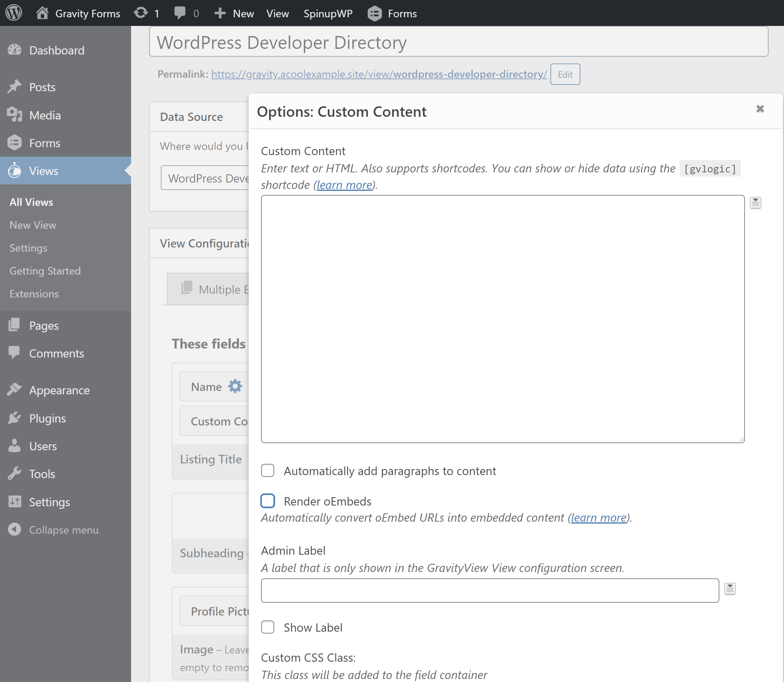784x682 pixels.
Task: Open Views Settings submenu item
Action: (x=28, y=248)
